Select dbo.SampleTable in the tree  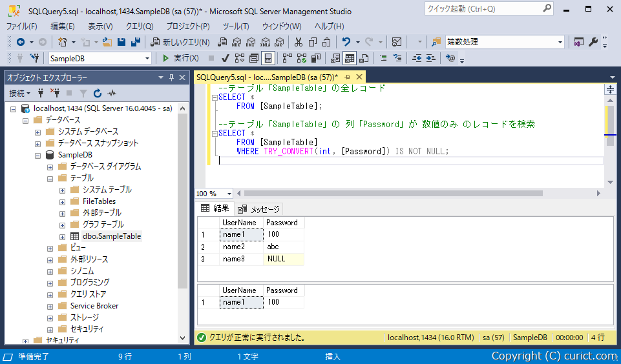pos(112,236)
